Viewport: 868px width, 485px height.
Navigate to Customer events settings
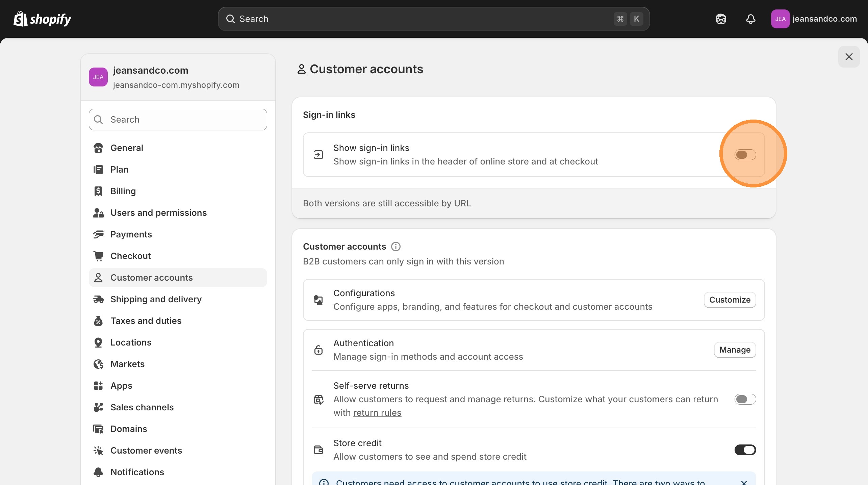(147, 450)
